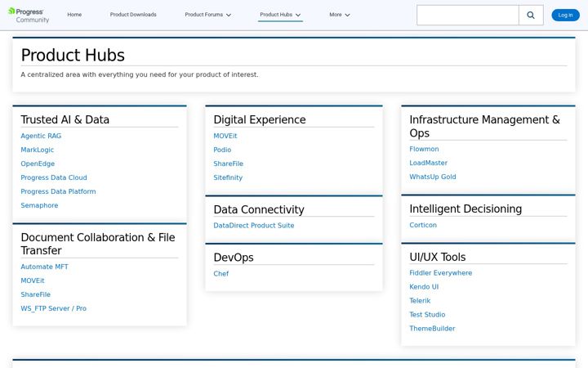Go to the Home nav item
This screenshot has height=368, width=588.
[x=74, y=15]
